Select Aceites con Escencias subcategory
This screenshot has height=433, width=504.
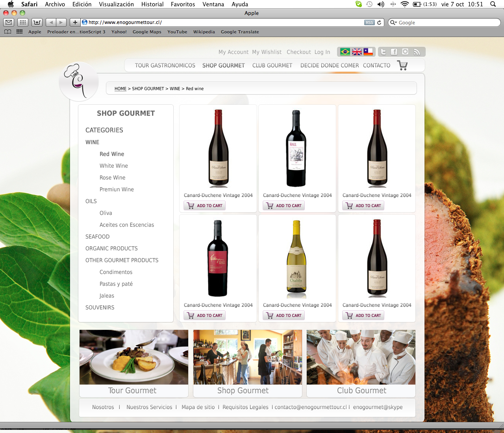tap(127, 225)
